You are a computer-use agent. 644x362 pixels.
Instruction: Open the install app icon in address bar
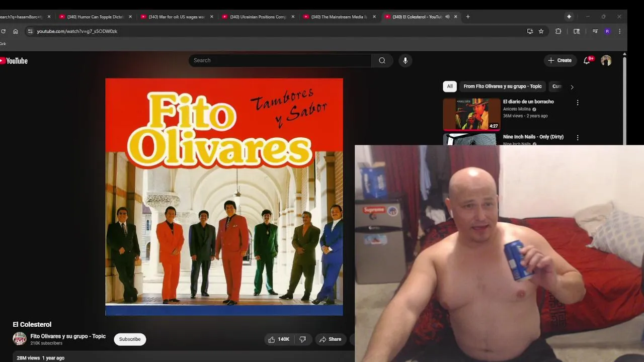(530, 31)
